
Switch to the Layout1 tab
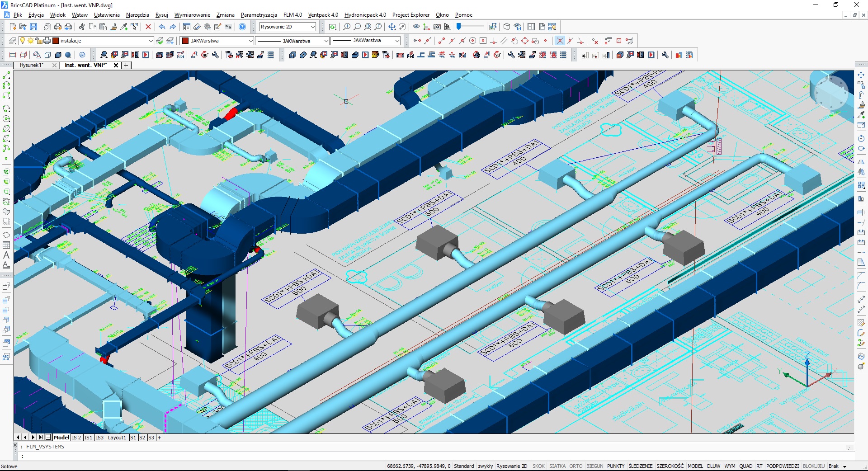pos(117,438)
